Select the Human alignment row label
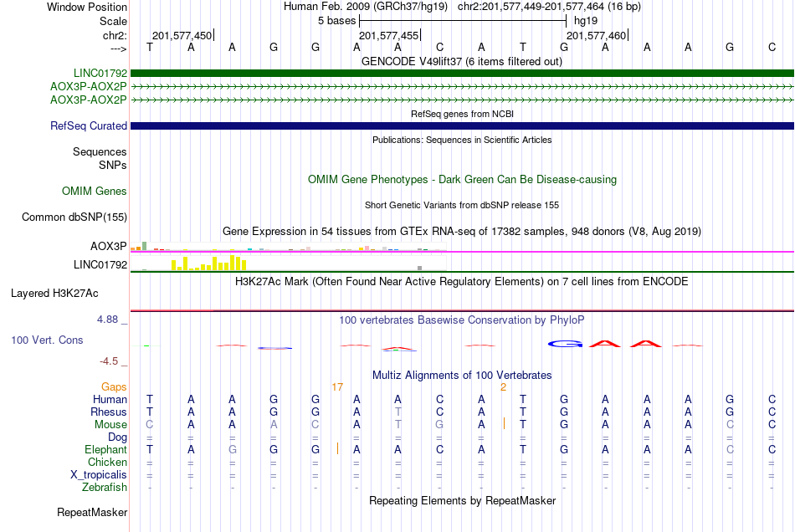This screenshot has width=795, height=532. click(x=110, y=399)
